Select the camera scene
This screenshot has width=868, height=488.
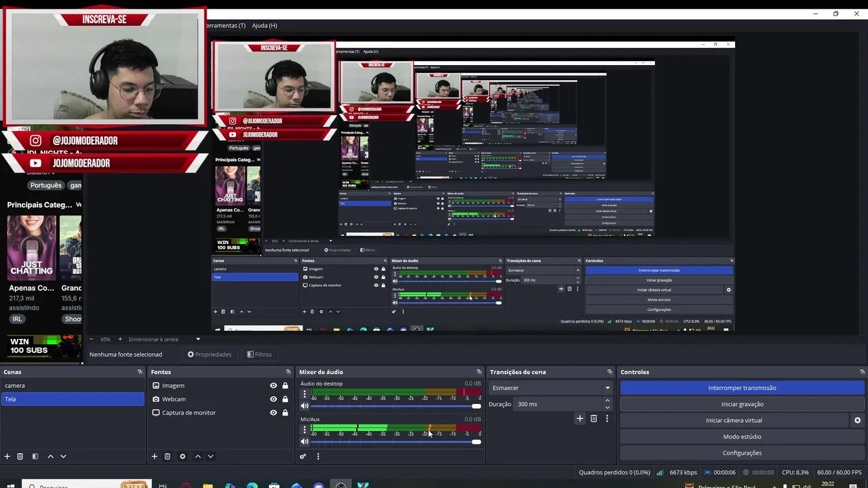click(72, 386)
